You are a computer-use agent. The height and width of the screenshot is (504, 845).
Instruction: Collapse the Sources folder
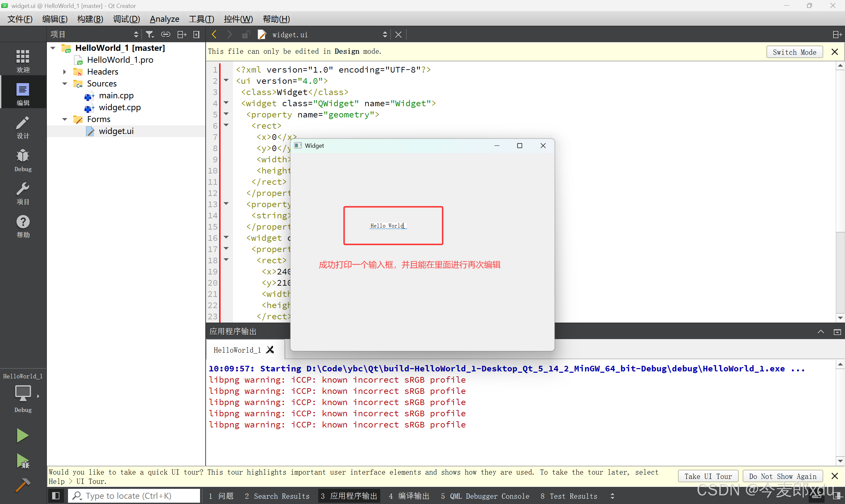click(64, 83)
